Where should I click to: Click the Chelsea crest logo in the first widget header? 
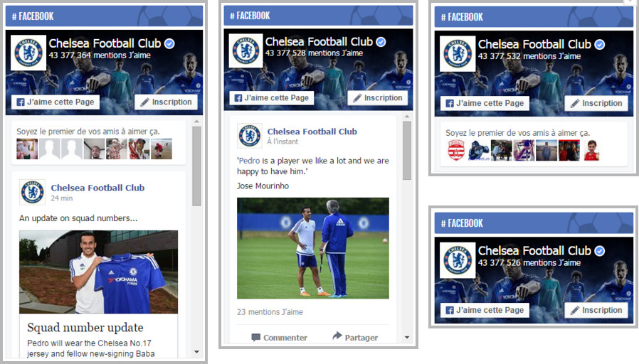point(28,53)
